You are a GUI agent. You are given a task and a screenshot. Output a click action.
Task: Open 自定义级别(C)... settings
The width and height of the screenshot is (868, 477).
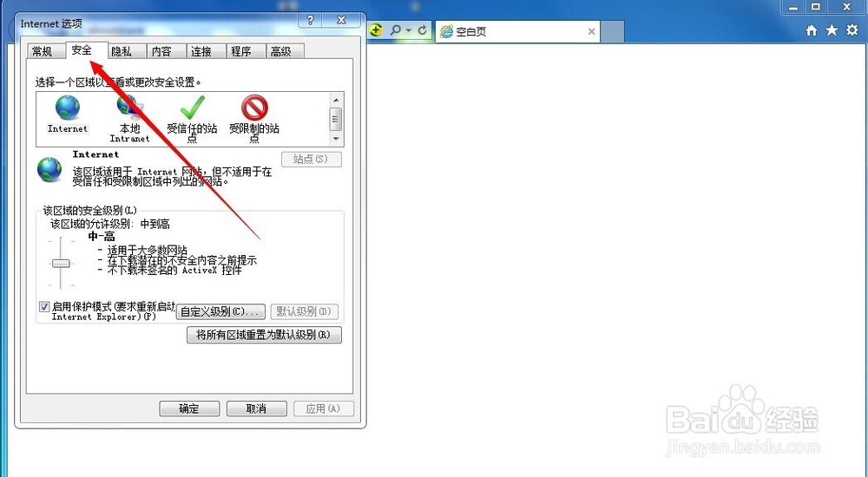(220, 311)
